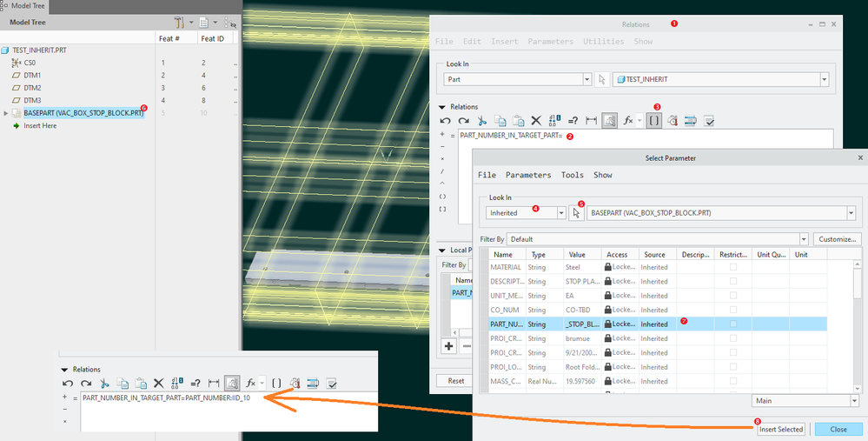Click the model tree settings hammer icon
Viewport: 868px width, 441px height.
178,23
